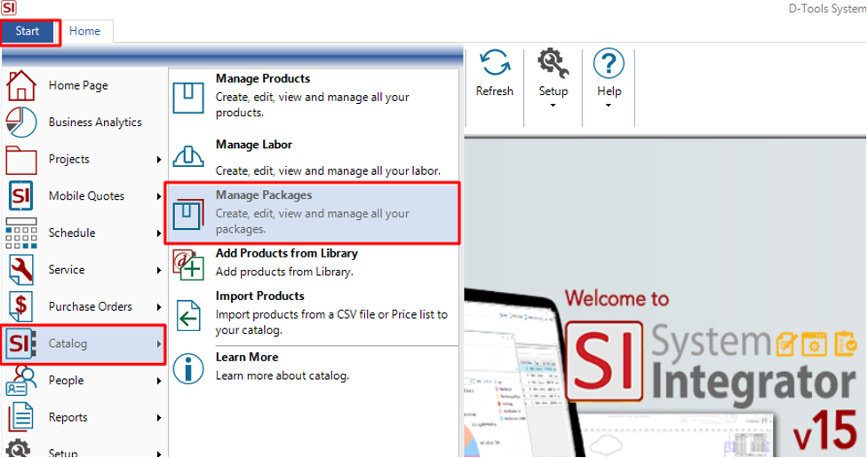The width and height of the screenshot is (868, 458).
Task: Click the Learn More info icon
Action: tap(188, 368)
